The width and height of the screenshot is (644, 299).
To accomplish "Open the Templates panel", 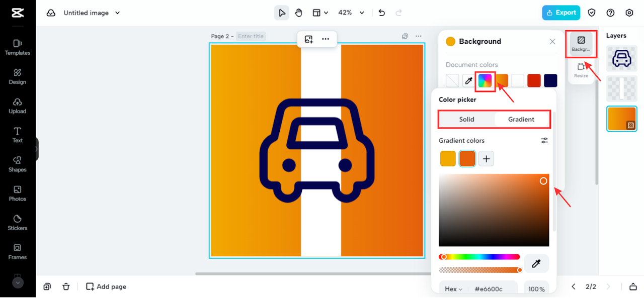I will coord(18,47).
